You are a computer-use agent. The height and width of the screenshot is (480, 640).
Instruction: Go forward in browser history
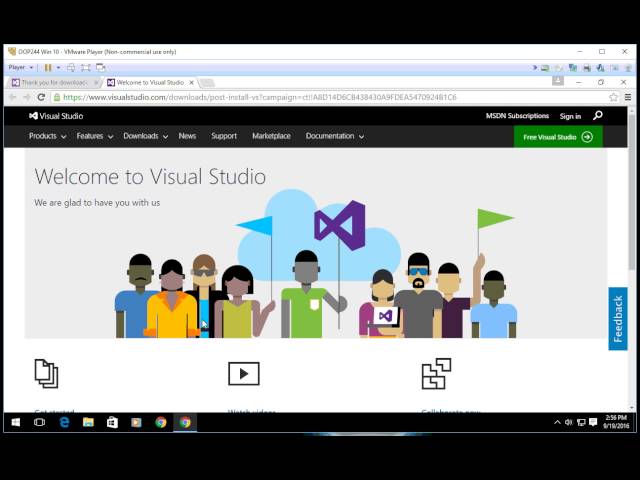tap(27, 97)
